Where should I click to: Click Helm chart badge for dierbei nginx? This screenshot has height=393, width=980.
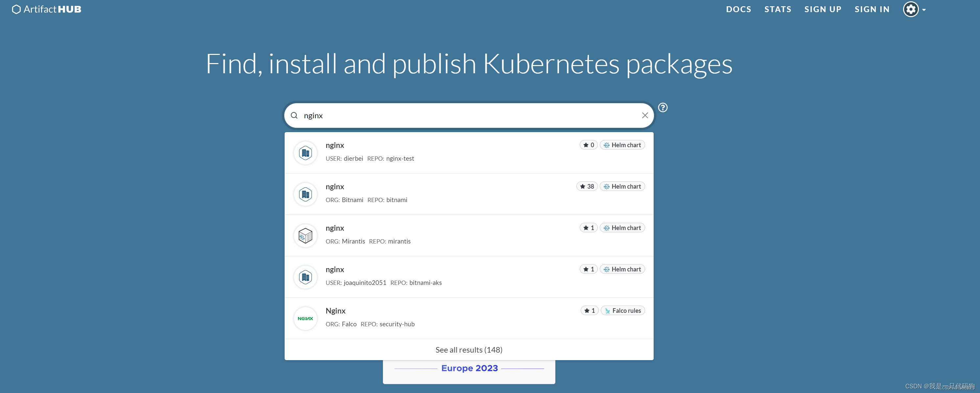[622, 145]
